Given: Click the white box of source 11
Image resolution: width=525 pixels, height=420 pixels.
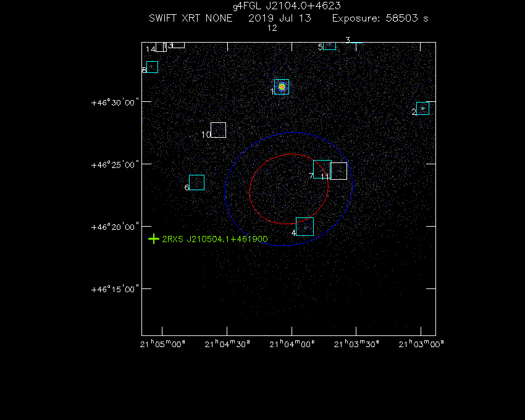Looking at the screenshot, I should (338, 171).
